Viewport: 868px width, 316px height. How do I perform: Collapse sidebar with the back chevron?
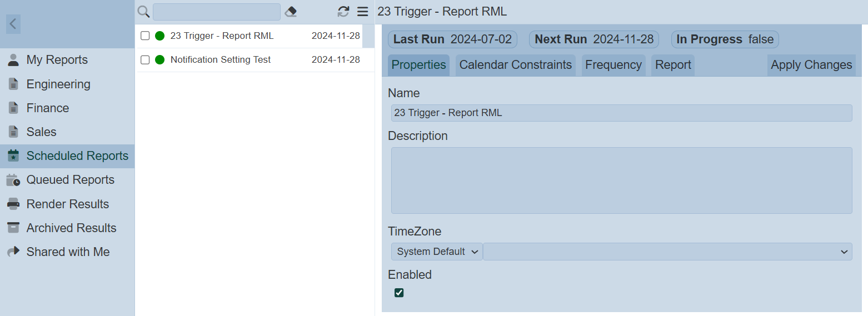(x=13, y=24)
